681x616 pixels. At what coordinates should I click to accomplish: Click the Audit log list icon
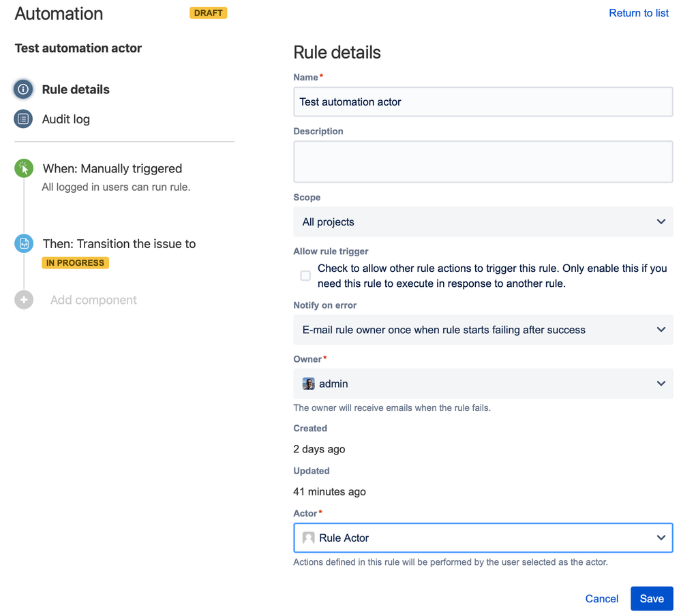[23, 119]
